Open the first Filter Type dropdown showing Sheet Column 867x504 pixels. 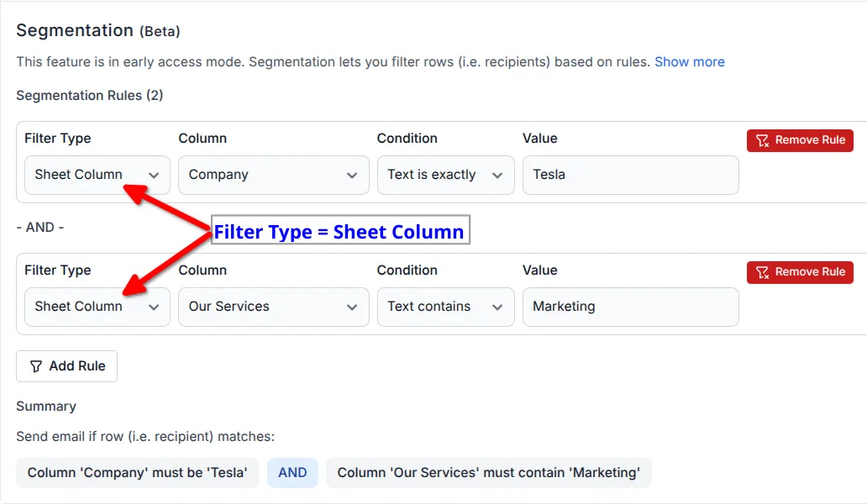pyautogui.click(x=95, y=175)
